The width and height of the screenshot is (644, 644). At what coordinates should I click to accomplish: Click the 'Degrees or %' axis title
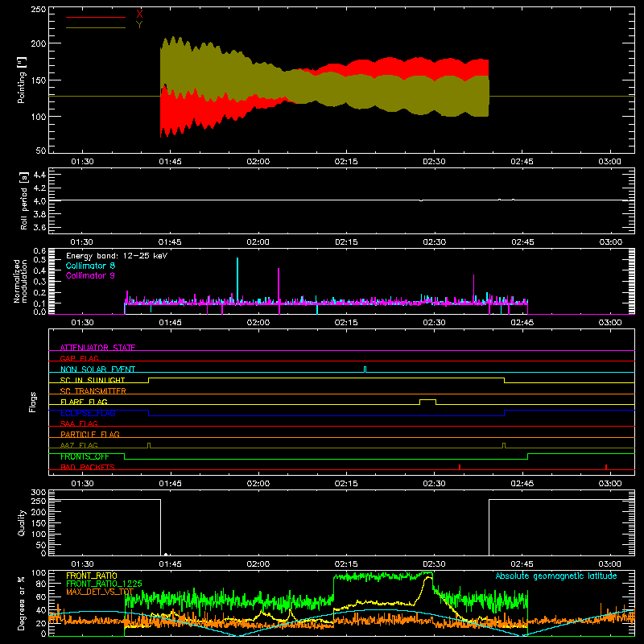(x=21, y=603)
